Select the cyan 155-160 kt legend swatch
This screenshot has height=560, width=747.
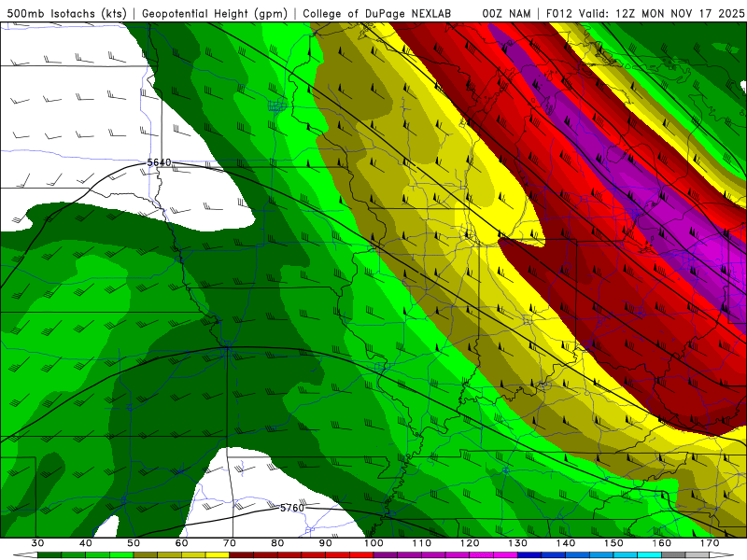tap(649, 555)
